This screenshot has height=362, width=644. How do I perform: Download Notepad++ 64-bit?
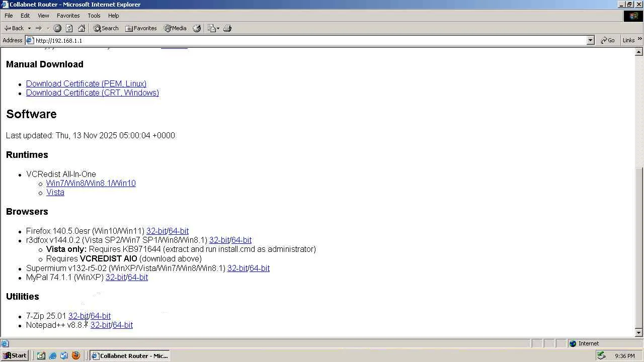(x=123, y=325)
